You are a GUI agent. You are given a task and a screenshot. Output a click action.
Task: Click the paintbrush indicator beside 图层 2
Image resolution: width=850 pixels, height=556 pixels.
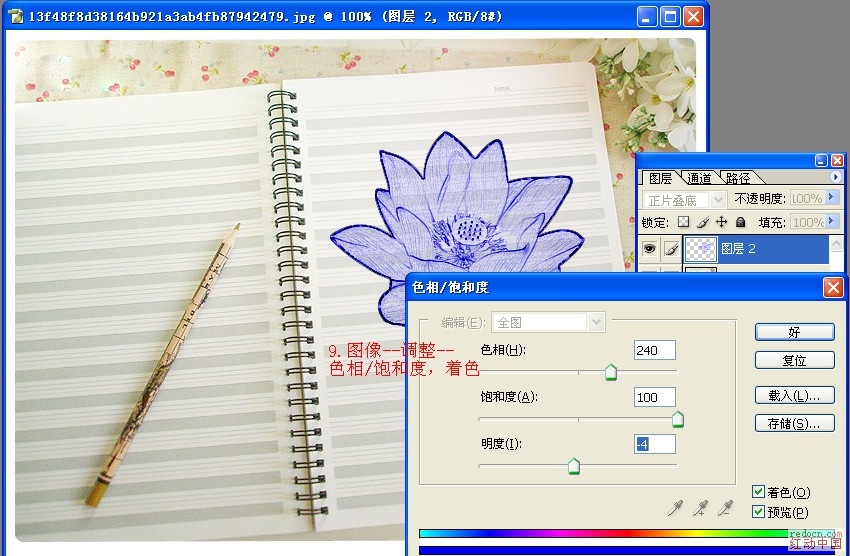[671, 249]
